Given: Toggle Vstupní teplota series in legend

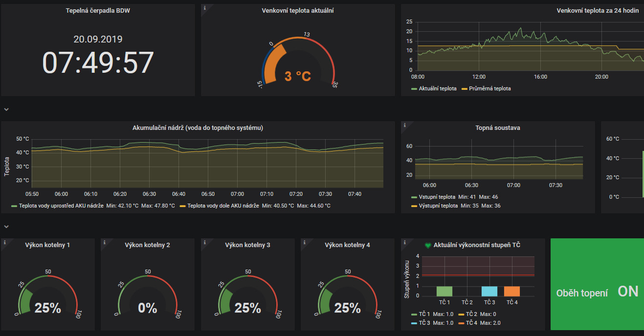Looking at the screenshot, I should 438,197.
